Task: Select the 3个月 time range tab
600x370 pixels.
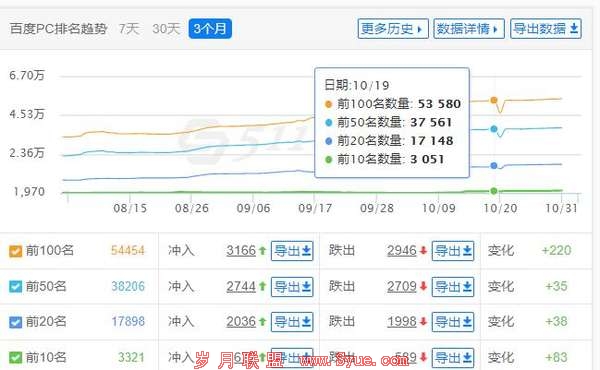Action: tap(210, 29)
